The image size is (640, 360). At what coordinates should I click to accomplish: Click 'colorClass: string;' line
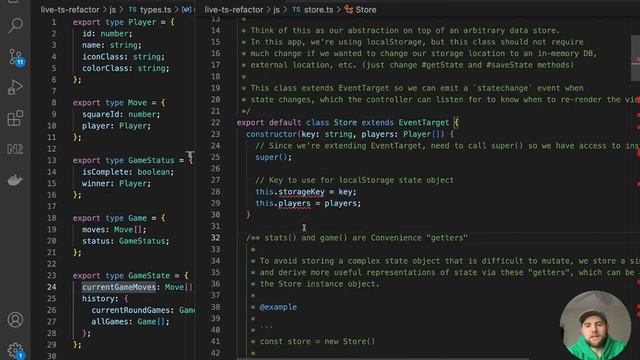click(x=126, y=68)
